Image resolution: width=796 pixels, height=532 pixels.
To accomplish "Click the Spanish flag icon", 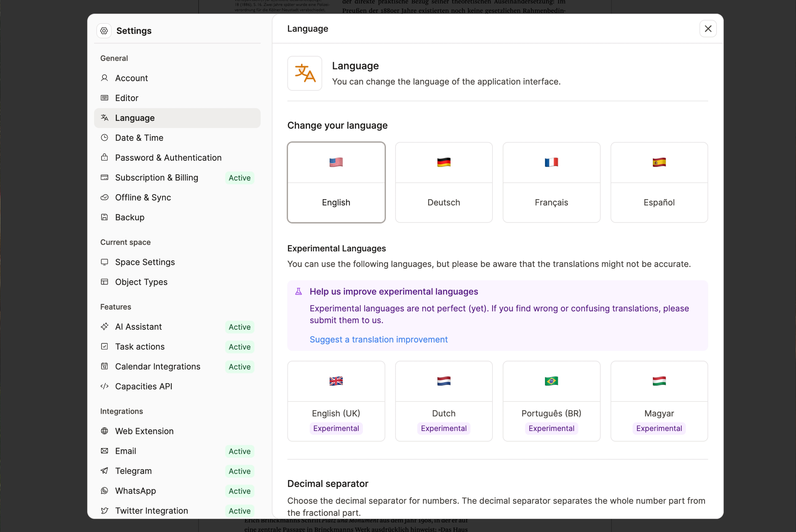I will tap(659, 162).
